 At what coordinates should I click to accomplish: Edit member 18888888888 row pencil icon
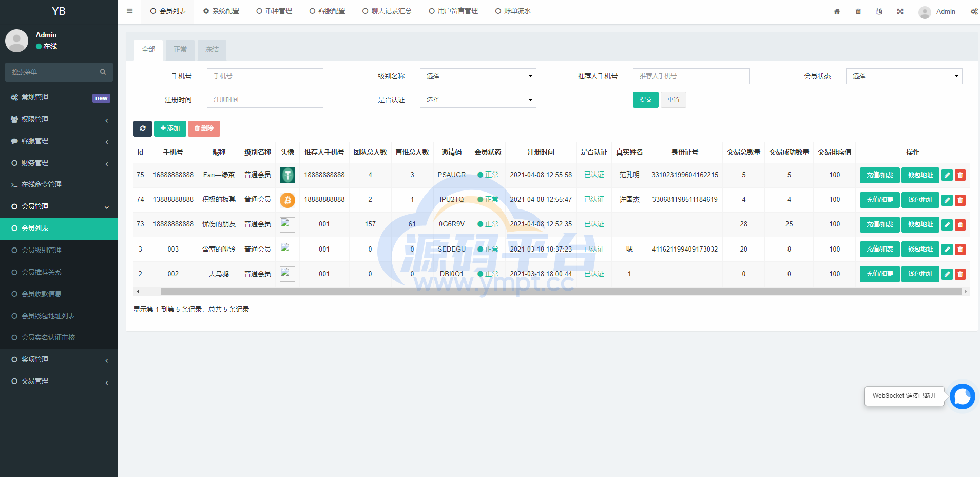(x=947, y=224)
